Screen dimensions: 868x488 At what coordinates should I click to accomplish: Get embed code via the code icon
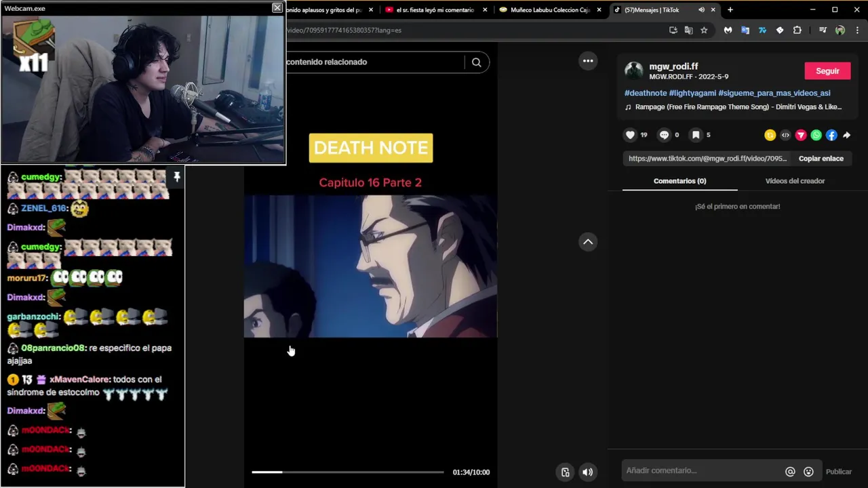click(785, 135)
